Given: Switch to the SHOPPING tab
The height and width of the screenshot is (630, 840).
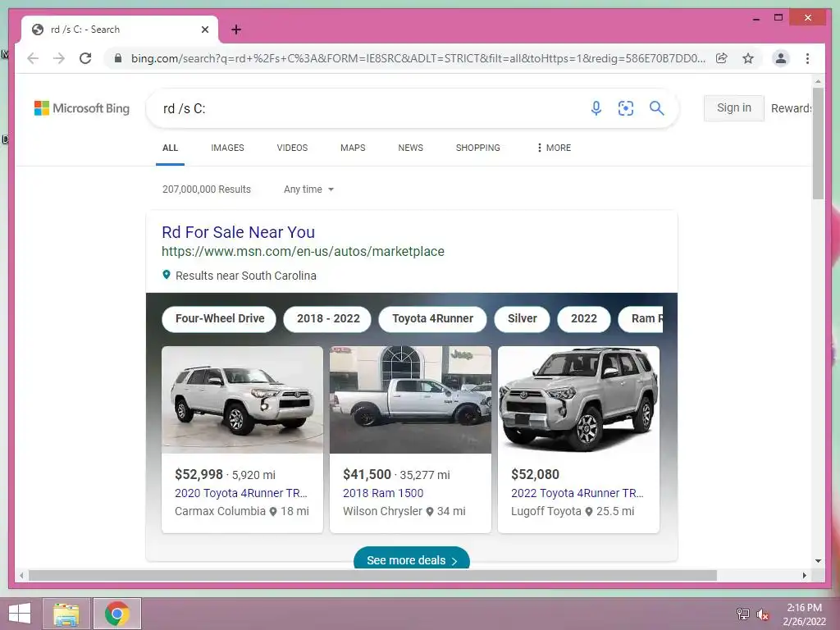Looking at the screenshot, I should click(478, 148).
